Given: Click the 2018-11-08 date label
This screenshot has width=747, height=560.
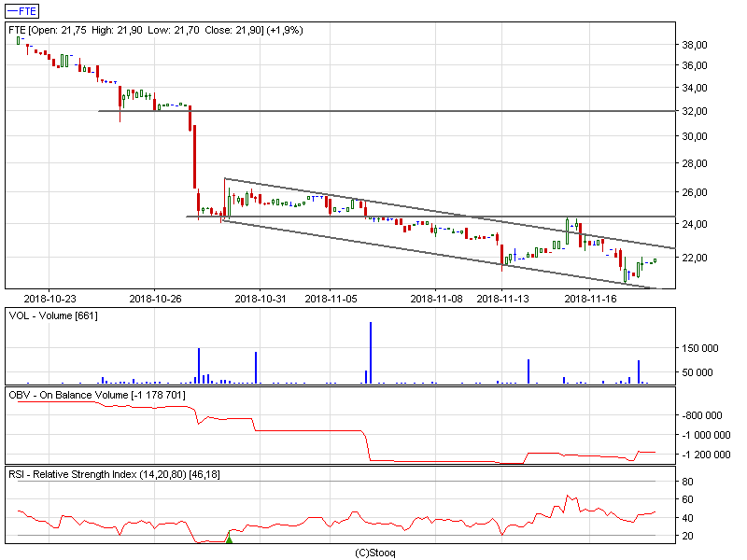Looking at the screenshot, I should click(x=436, y=299).
